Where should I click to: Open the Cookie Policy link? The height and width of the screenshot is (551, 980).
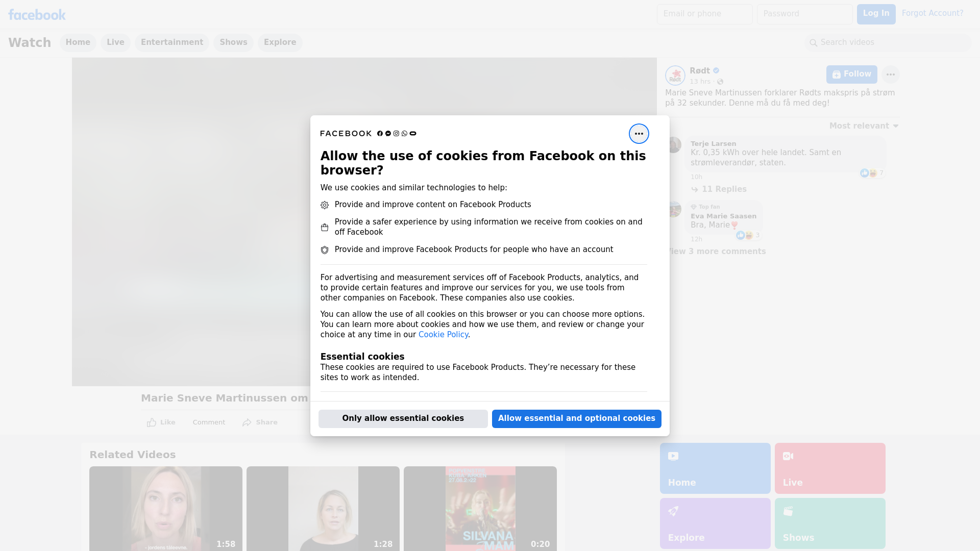click(x=443, y=335)
